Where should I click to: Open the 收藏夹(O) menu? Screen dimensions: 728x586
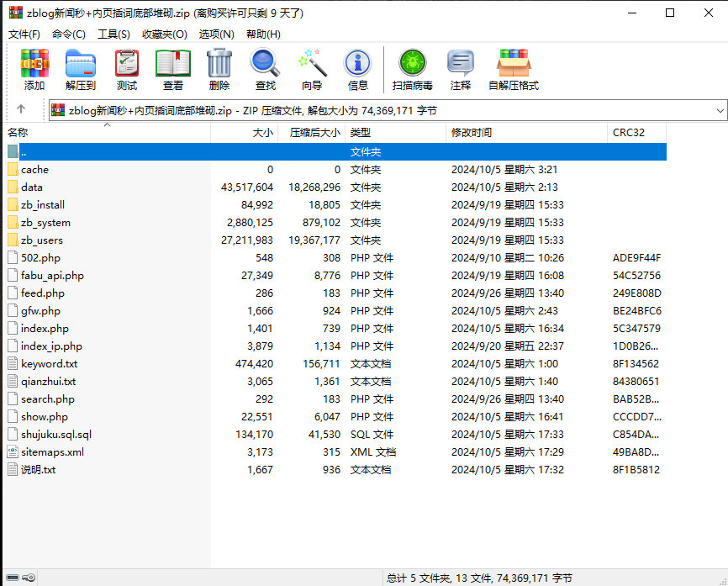165,34
